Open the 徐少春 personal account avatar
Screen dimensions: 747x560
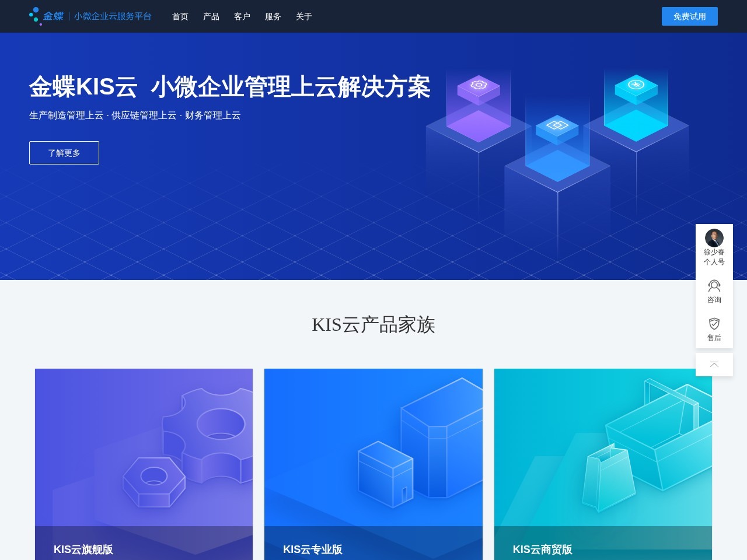pyautogui.click(x=714, y=238)
